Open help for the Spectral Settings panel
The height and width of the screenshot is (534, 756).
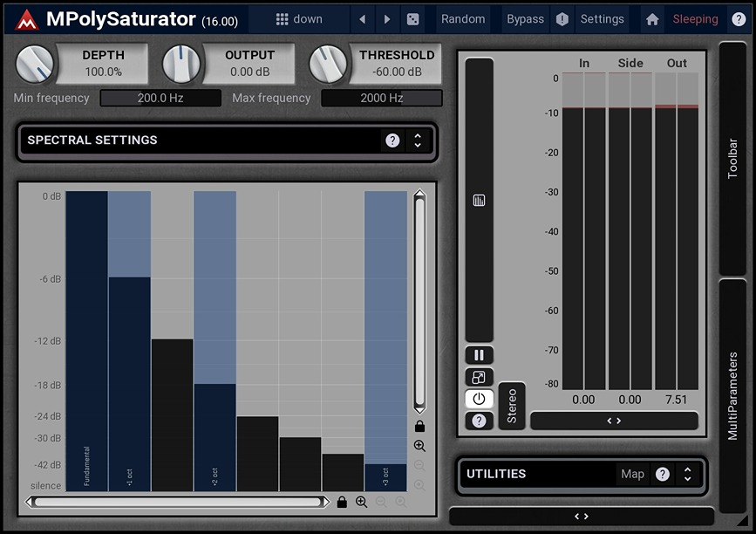click(x=392, y=140)
